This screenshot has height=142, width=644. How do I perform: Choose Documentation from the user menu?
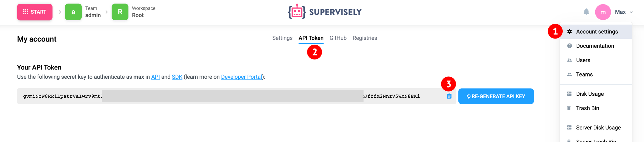pyautogui.click(x=595, y=46)
